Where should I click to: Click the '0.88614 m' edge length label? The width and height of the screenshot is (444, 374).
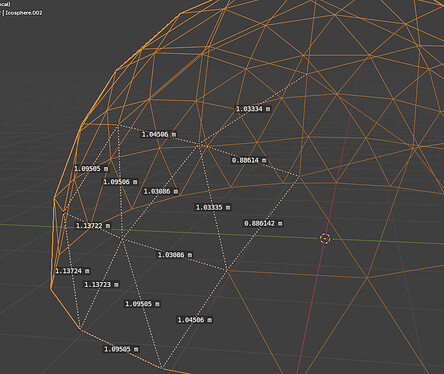(249, 160)
